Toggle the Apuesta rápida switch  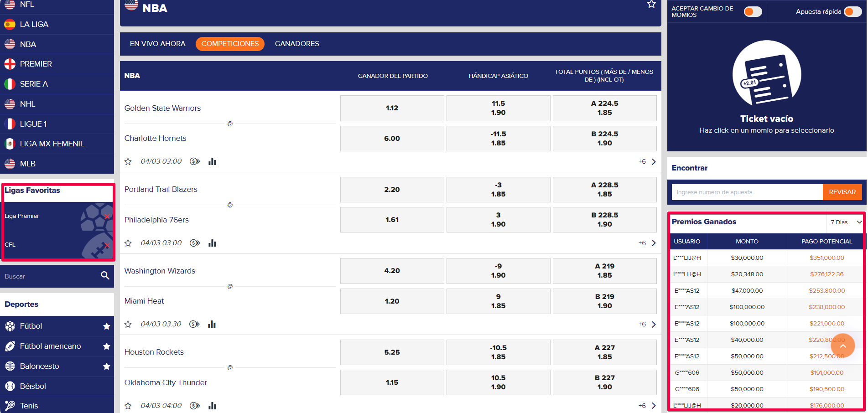click(853, 11)
